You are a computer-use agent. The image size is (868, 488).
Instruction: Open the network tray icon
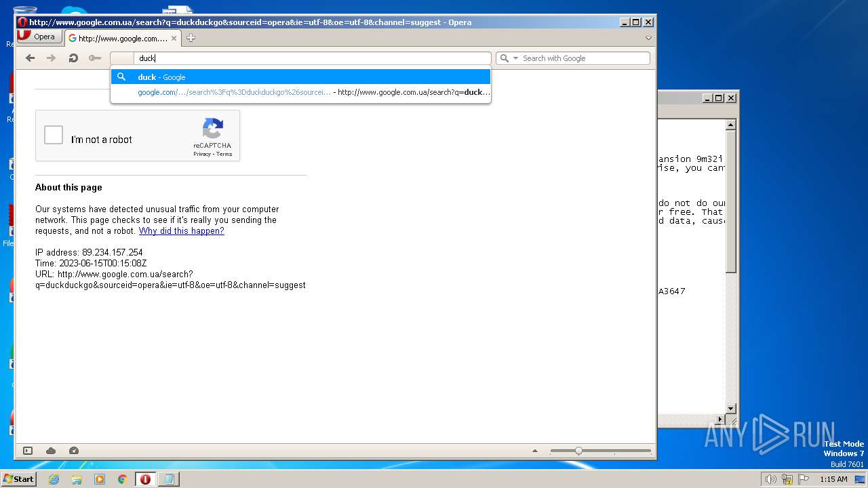coord(787,479)
